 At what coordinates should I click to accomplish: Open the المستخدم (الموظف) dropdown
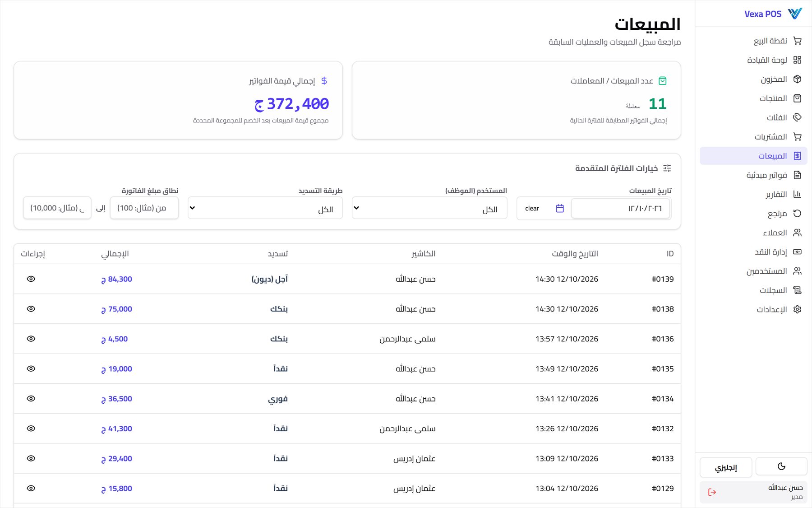[429, 208]
